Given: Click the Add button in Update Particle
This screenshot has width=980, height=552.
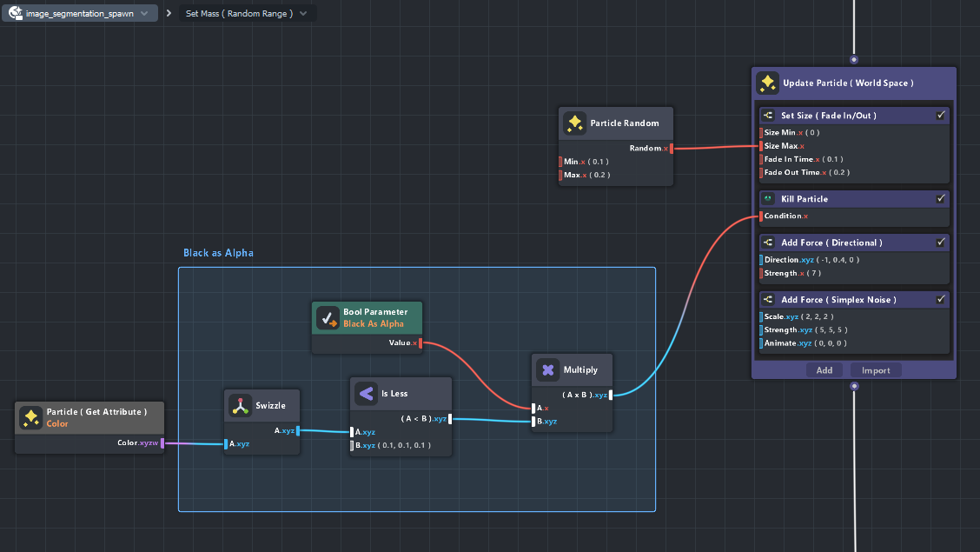Looking at the screenshot, I should 824,370.
